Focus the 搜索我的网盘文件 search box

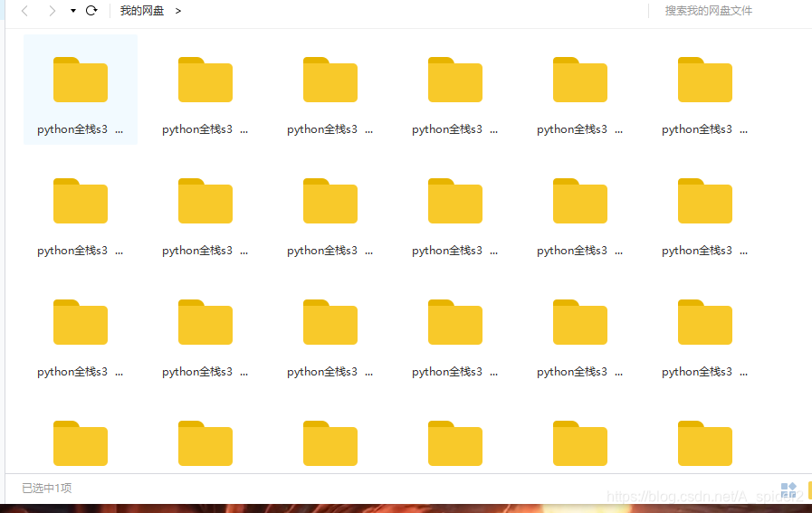[x=709, y=11]
